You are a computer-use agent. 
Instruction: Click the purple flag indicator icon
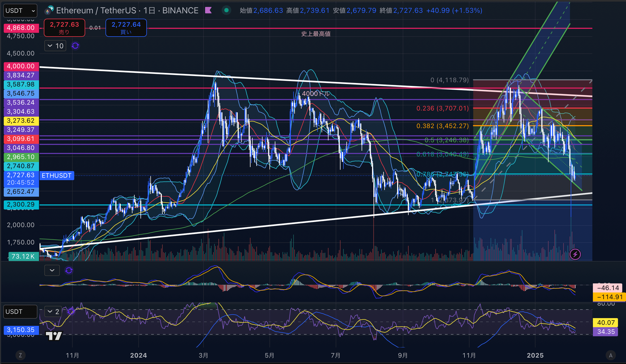point(208,10)
